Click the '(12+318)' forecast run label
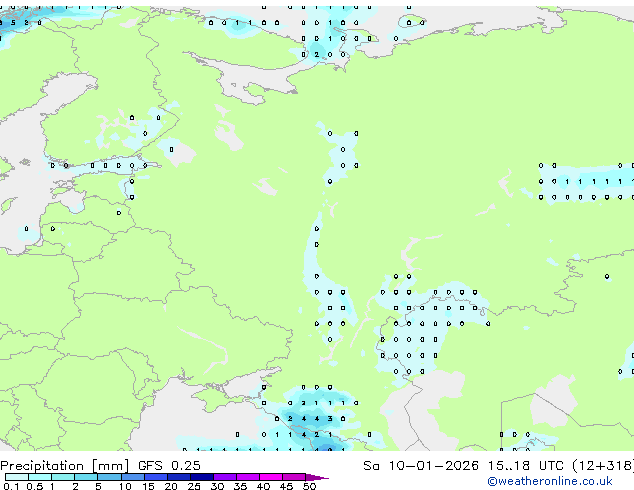Viewport: 634px width, 490px height. point(603,466)
